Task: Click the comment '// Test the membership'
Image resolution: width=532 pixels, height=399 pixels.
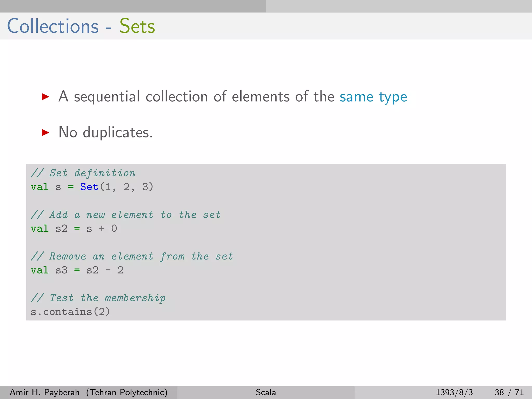Action: pos(98,298)
